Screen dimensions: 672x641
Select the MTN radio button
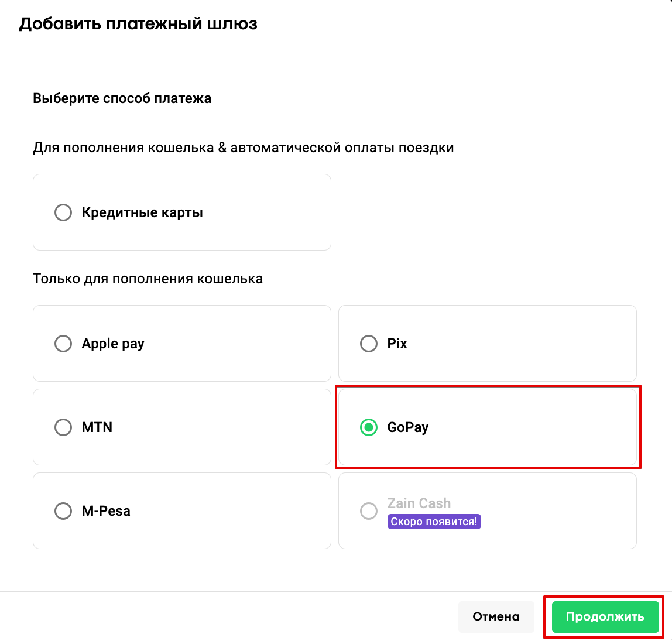point(63,427)
